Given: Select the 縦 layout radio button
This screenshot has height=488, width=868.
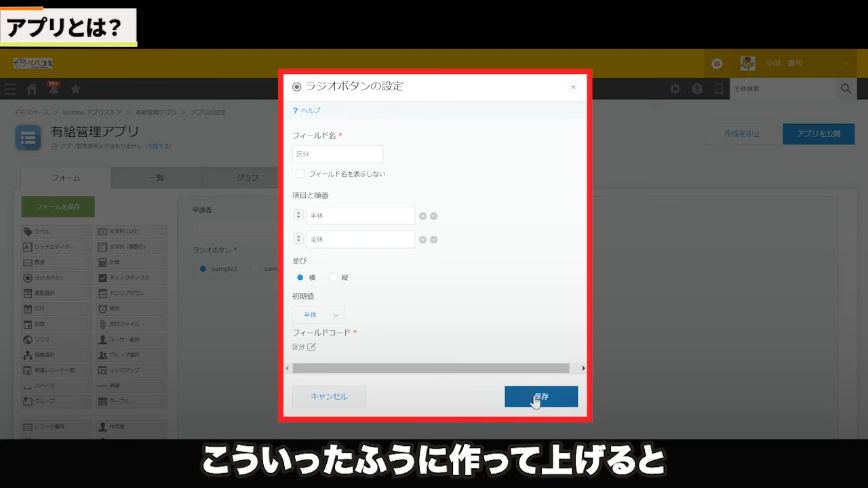Looking at the screenshot, I should click(333, 277).
